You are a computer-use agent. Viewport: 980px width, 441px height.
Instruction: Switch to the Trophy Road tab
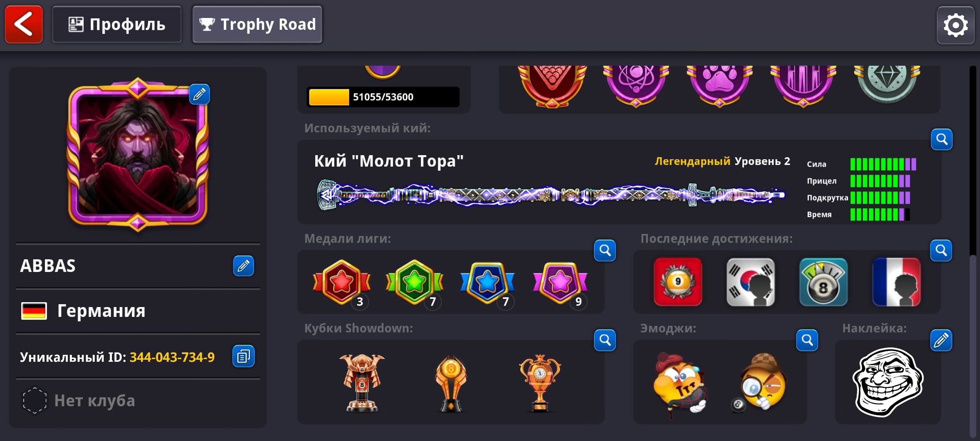[x=257, y=24]
